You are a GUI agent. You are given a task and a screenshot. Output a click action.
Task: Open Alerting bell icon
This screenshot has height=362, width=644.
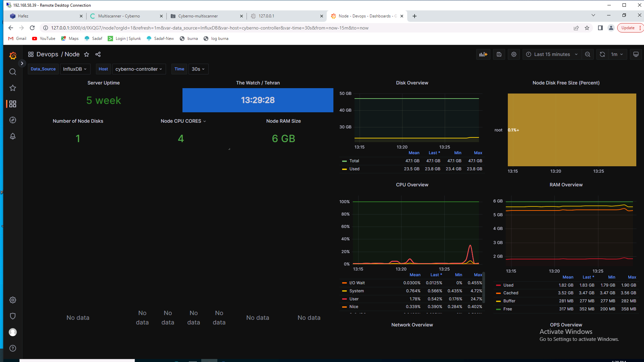[x=13, y=136]
